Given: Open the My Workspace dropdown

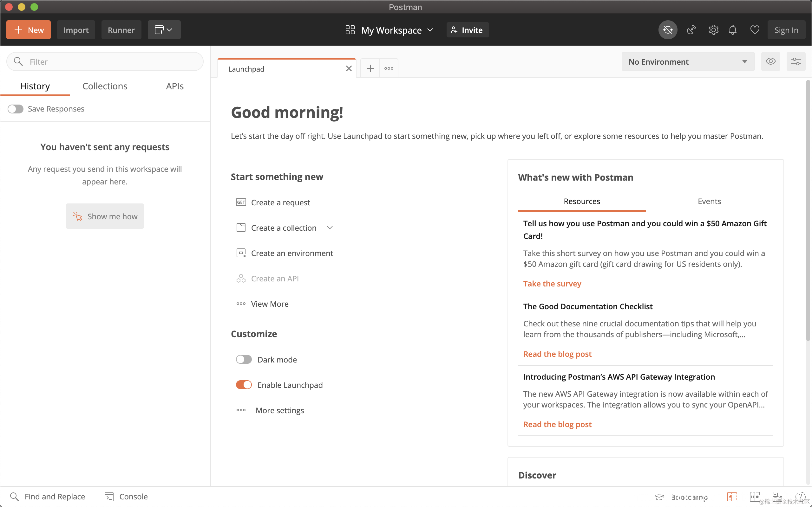Looking at the screenshot, I should click(390, 30).
